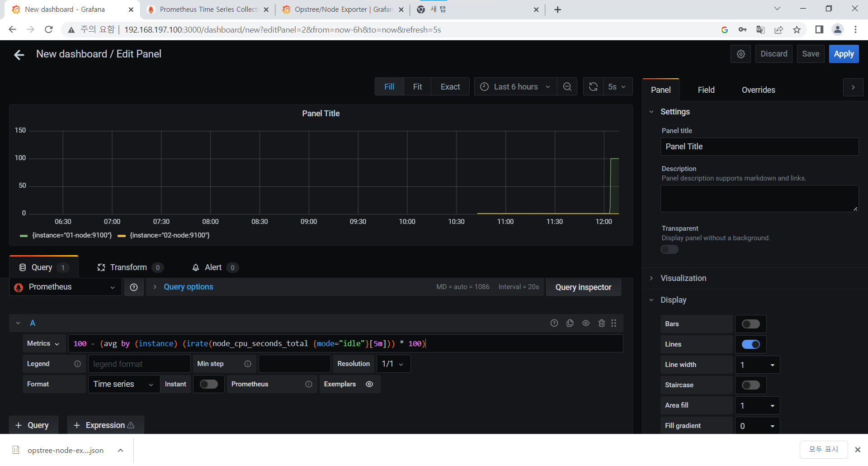
Task: Toggle query A visibility eye icon
Action: (x=586, y=323)
